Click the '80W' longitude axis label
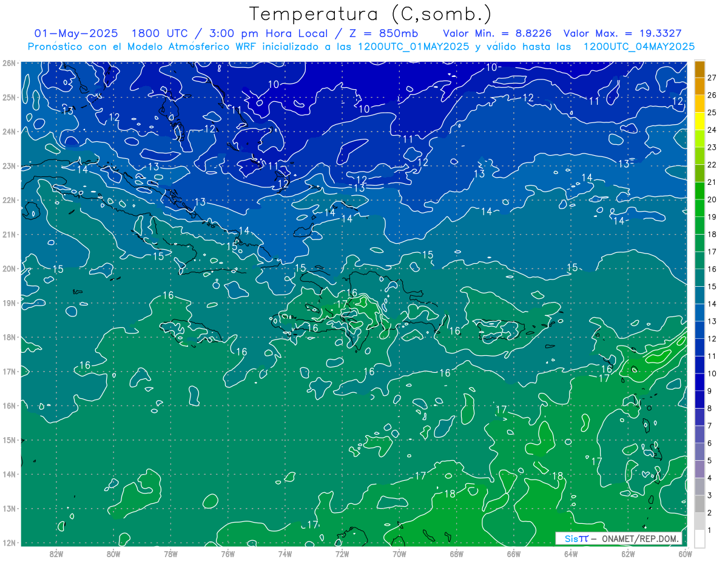Image resolution: width=728 pixels, height=562 pixels. coord(113,553)
